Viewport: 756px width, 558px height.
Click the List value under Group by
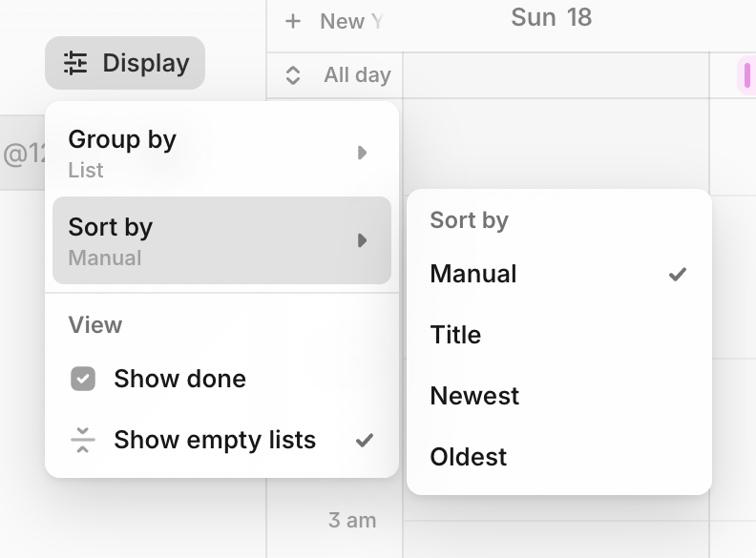pyautogui.click(x=86, y=170)
